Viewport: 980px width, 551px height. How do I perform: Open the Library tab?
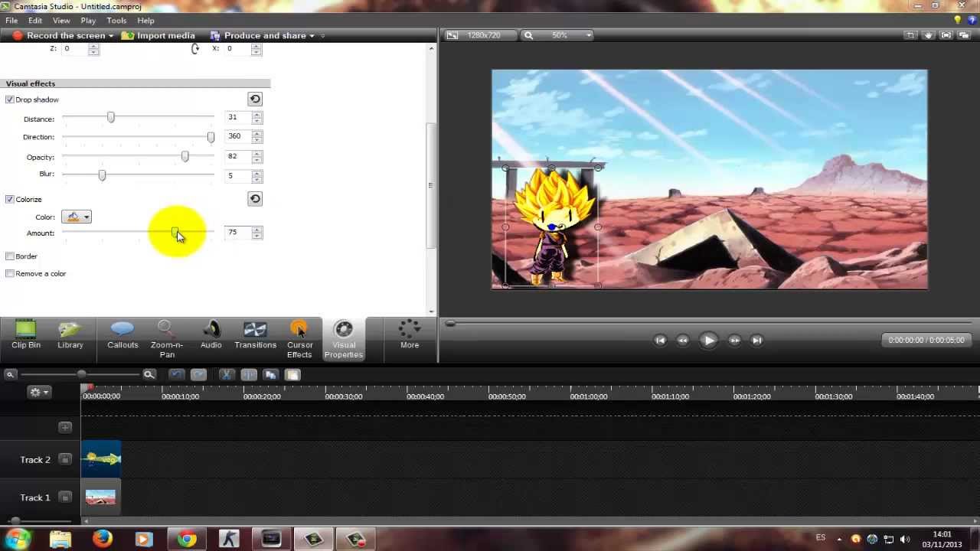point(70,337)
